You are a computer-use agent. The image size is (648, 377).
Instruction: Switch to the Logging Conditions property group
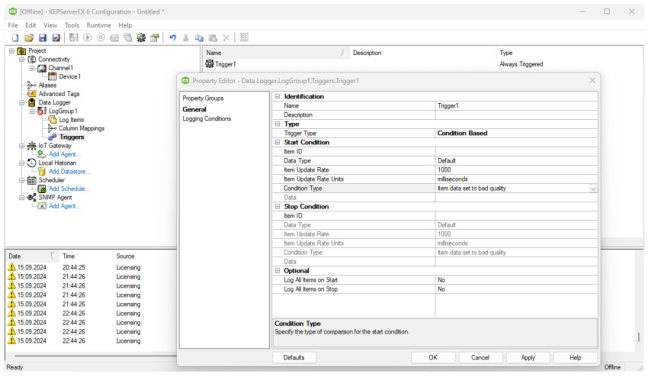click(x=207, y=119)
